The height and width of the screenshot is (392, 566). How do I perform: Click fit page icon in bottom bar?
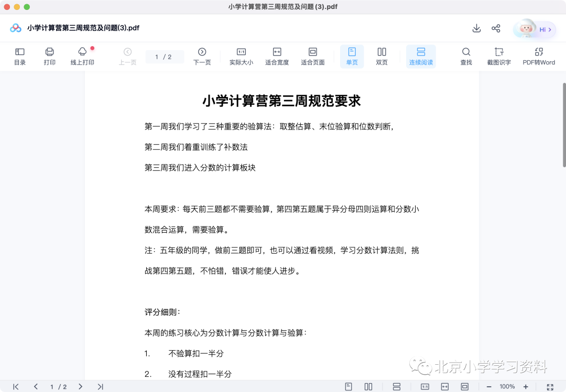[x=464, y=387]
